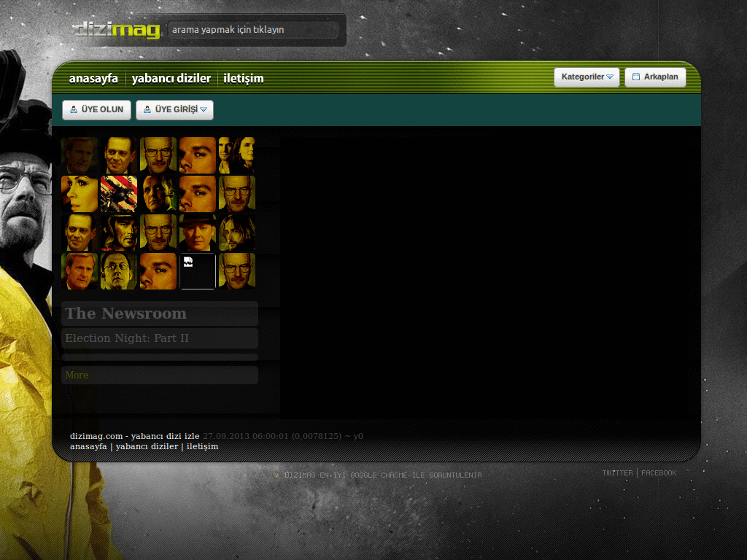Click footer anasayfa link
This screenshot has height=560, width=747.
(88, 446)
